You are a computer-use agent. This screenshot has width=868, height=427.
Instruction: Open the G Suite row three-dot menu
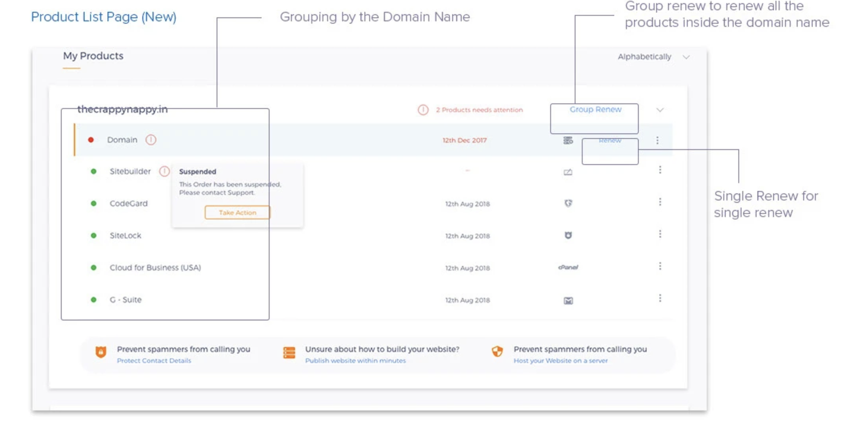660,298
